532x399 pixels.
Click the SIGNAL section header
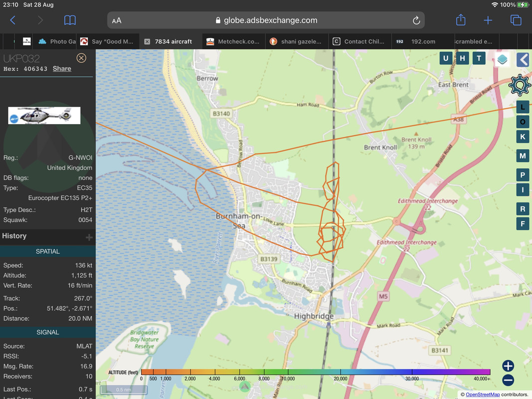point(47,333)
